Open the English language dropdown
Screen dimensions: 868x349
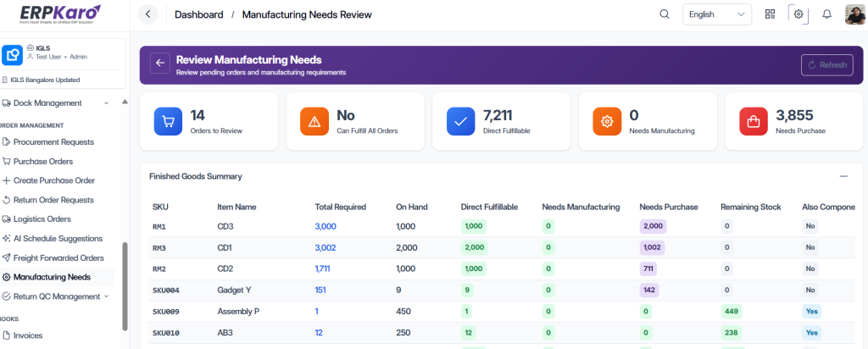[x=717, y=14]
